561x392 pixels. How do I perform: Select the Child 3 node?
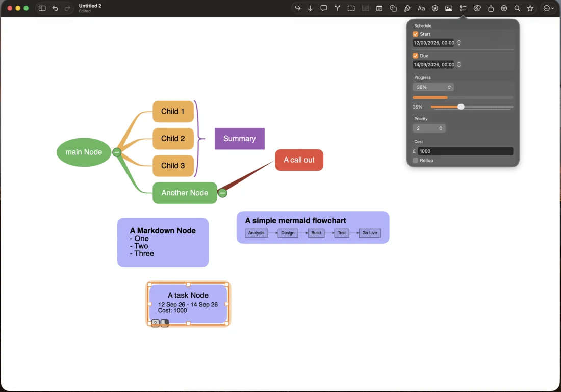[173, 166]
